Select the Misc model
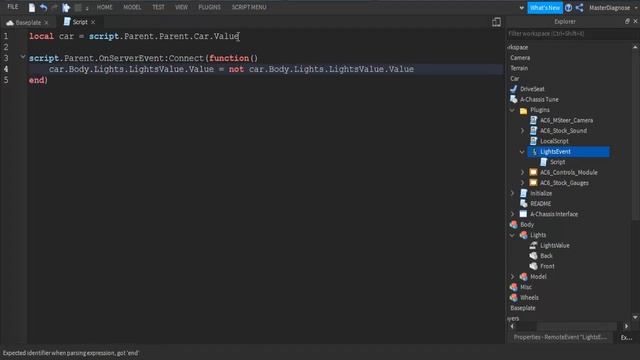Viewport: 640px width, 360px height. click(x=526, y=287)
